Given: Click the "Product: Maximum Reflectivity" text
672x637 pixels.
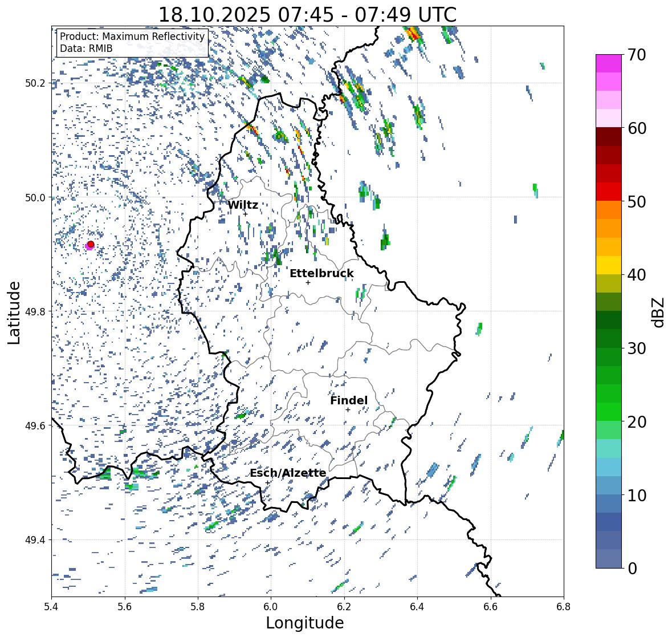Looking at the screenshot, I should 132,36.
